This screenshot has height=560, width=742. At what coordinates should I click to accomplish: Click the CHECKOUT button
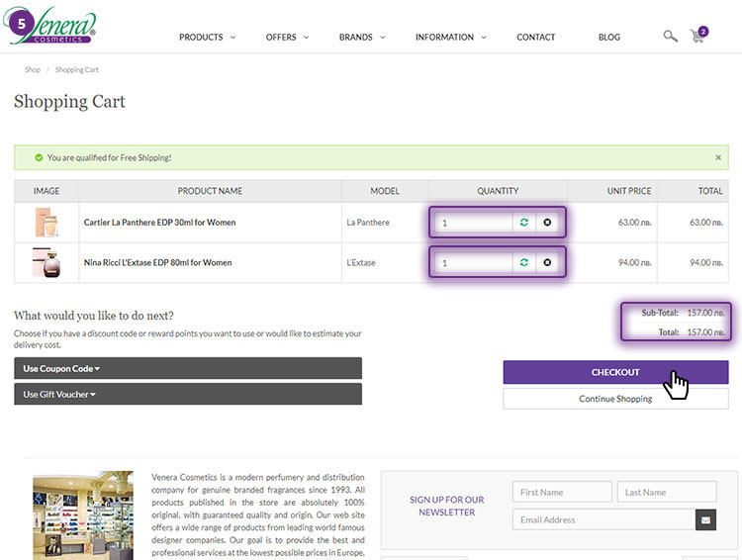tap(615, 372)
